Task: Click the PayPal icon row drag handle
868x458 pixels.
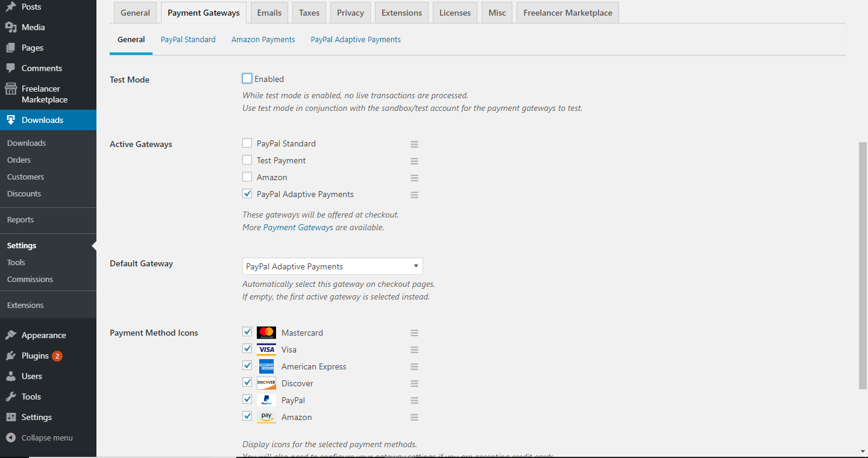Action: [414, 400]
